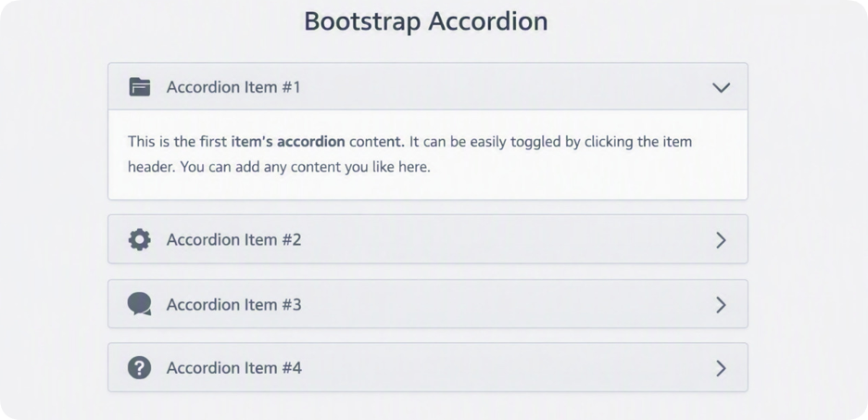This screenshot has width=868, height=420.
Task: Click the "Accordion Item #1" header label
Action: pyautogui.click(x=233, y=87)
